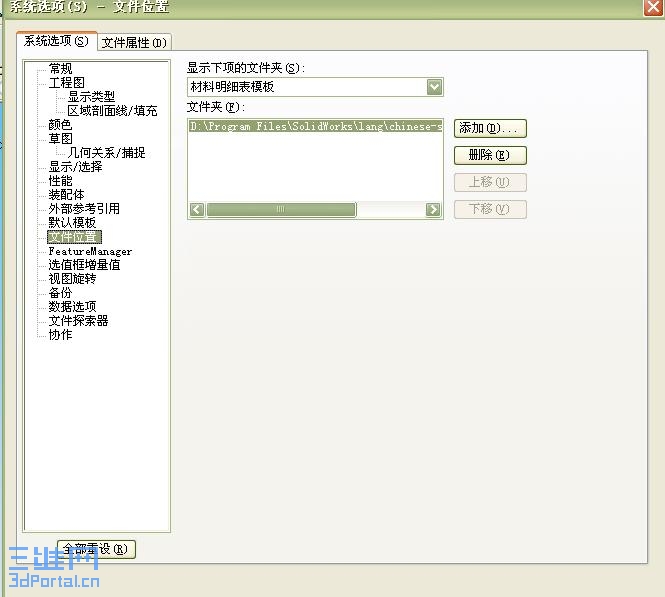Select 常规 in the options tree

tap(60, 68)
